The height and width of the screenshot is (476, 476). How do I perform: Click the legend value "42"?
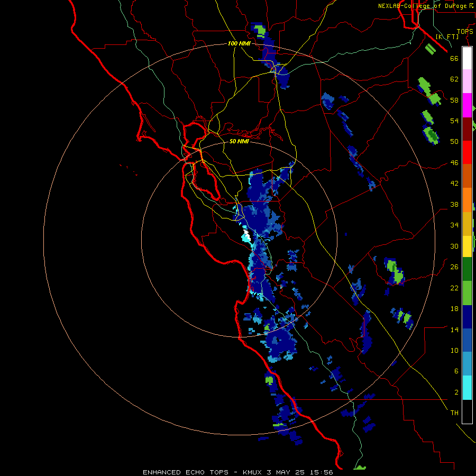454,184
